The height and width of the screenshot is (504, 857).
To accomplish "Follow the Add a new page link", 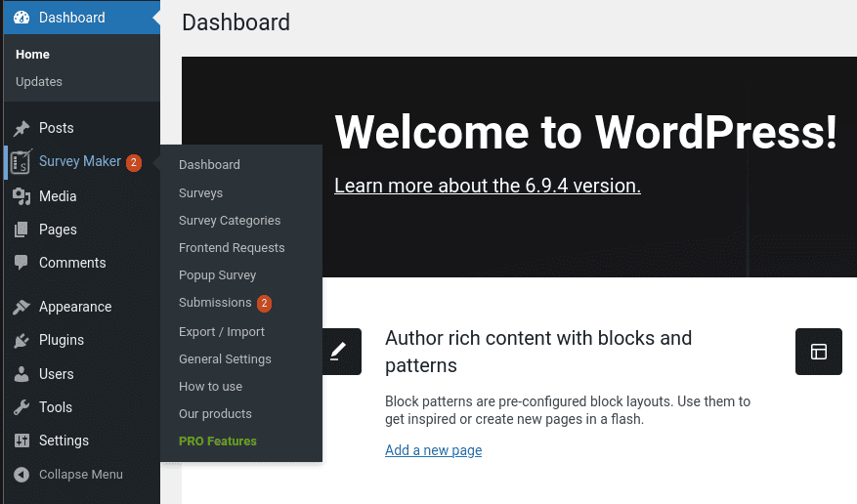I will click(x=434, y=450).
